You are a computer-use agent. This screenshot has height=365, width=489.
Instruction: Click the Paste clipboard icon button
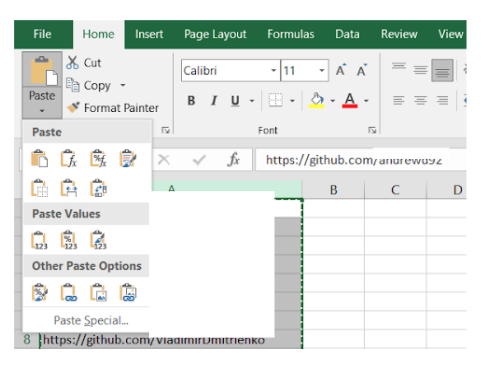pos(42,70)
